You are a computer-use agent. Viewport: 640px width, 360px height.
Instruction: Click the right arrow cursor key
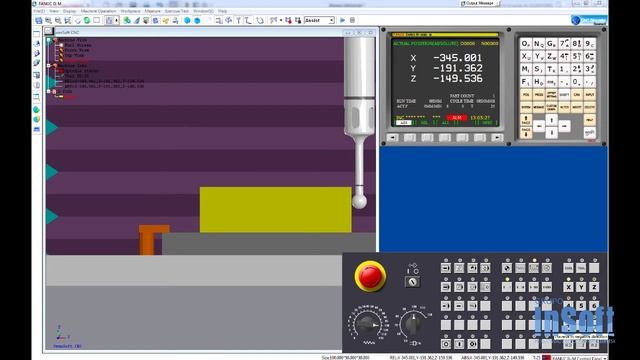click(564, 126)
